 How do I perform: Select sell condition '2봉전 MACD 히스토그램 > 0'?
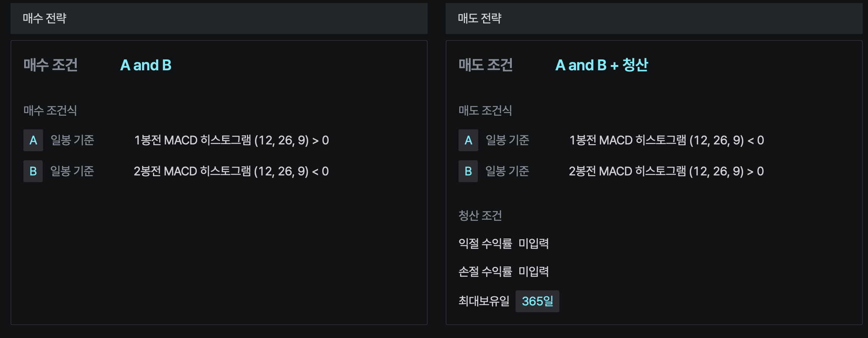[x=666, y=171]
